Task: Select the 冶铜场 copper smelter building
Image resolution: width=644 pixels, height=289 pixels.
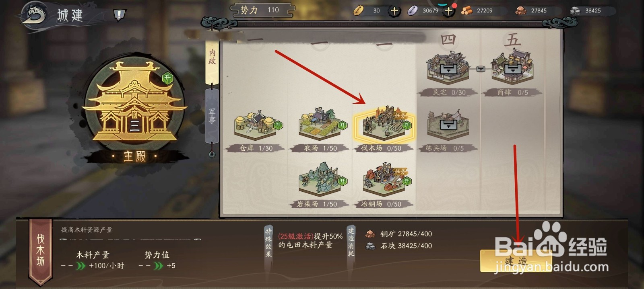Action: click(384, 180)
